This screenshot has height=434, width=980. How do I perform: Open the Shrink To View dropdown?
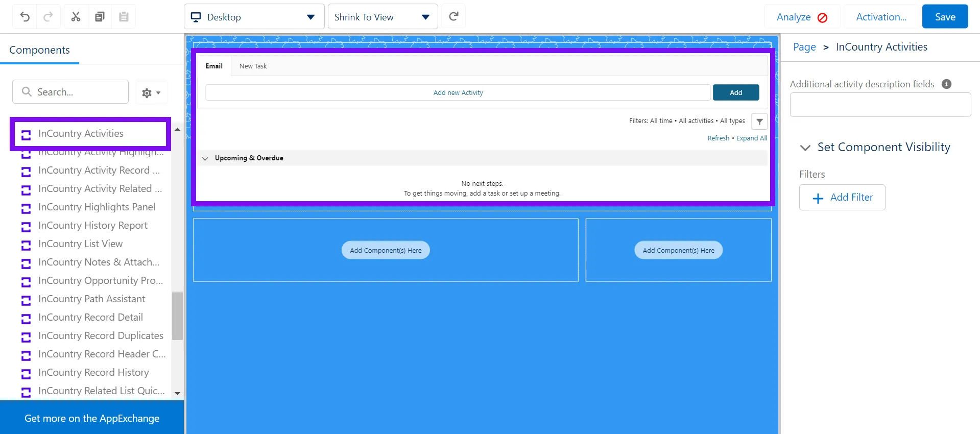pyautogui.click(x=383, y=17)
